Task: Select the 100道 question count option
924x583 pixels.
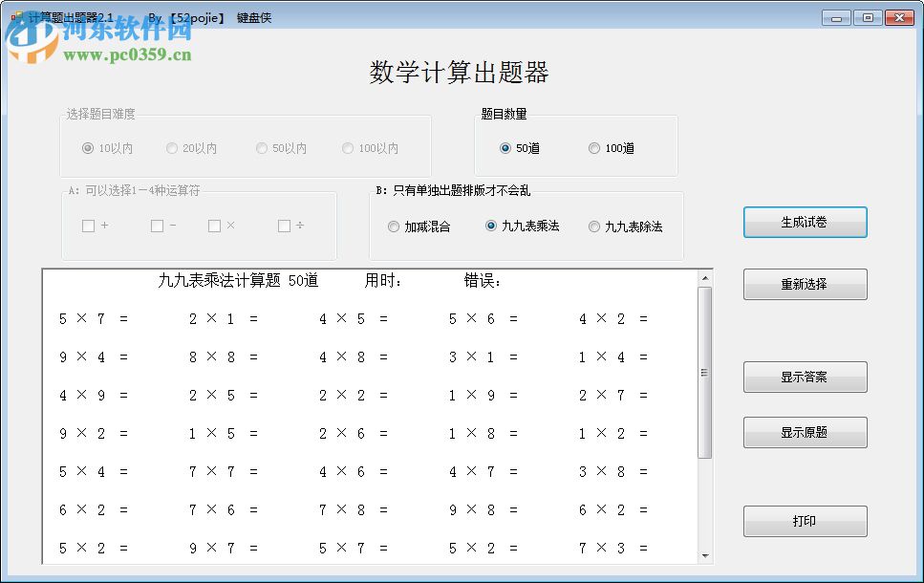Action: pos(593,148)
